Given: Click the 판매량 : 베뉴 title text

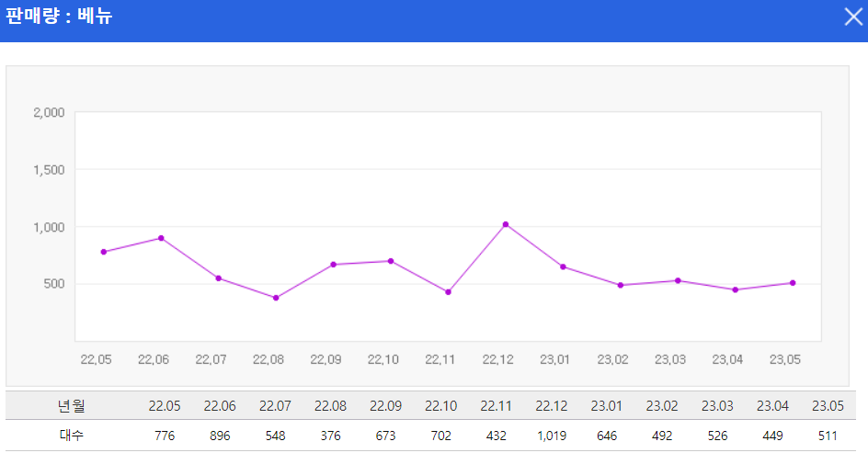Looking at the screenshot, I should [x=59, y=16].
